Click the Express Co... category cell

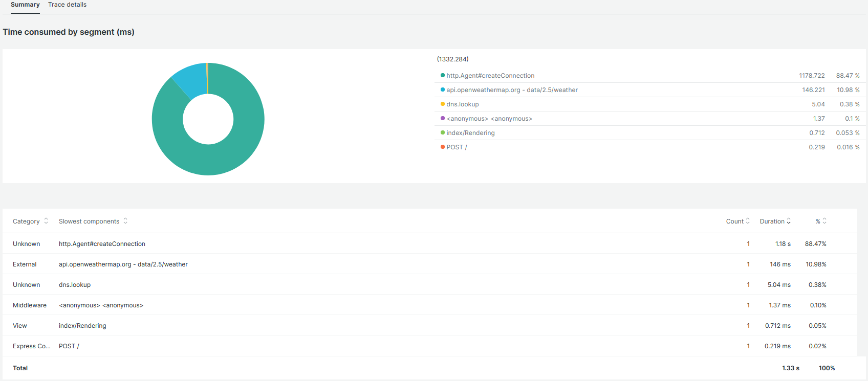(32, 346)
